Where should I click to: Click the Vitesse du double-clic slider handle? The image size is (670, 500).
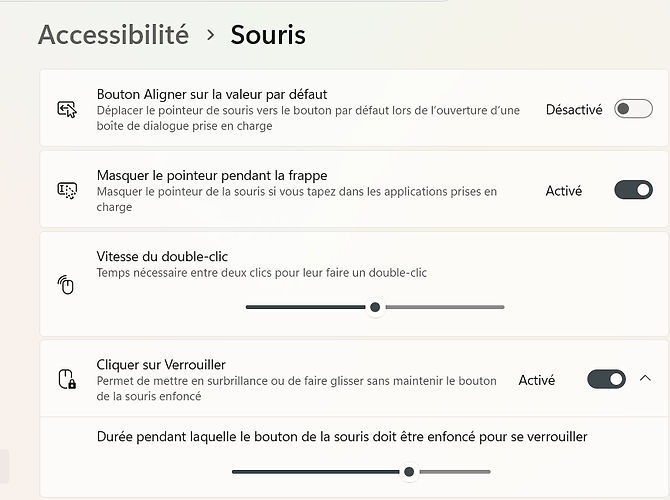pos(375,307)
